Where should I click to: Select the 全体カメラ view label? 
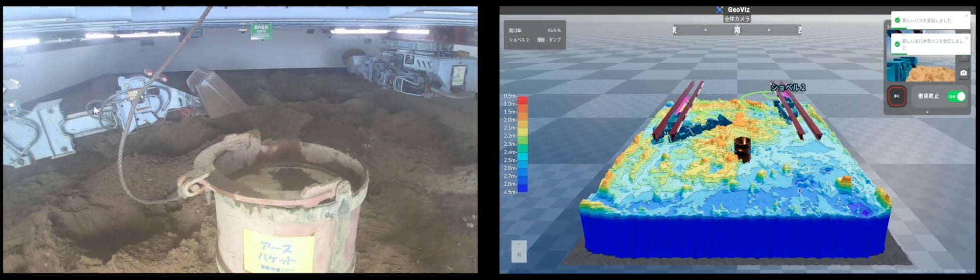coord(737,19)
